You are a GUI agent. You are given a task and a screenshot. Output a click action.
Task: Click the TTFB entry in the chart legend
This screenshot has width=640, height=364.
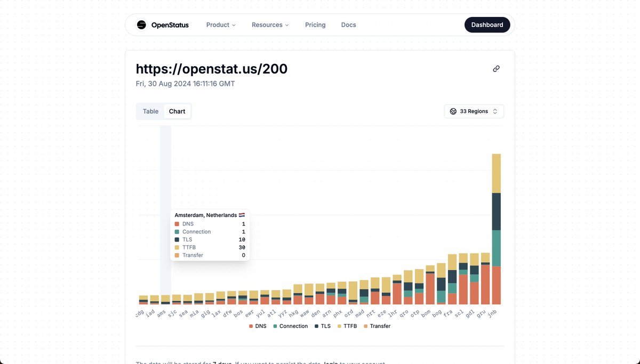[347, 326]
